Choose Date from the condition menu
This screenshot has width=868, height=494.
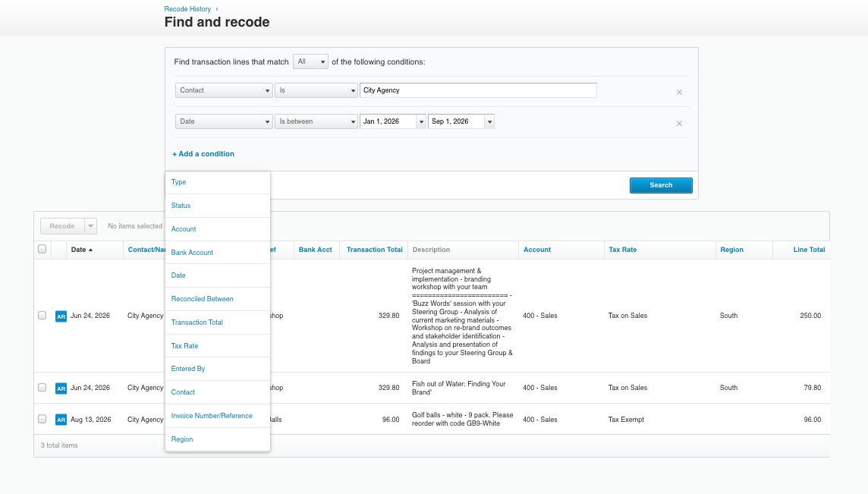click(218, 275)
